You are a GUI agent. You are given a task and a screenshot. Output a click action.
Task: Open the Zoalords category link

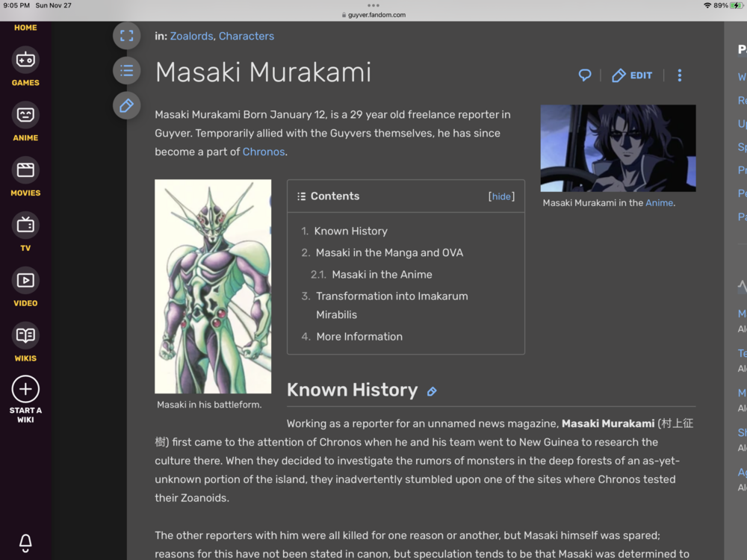pos(191,36)
